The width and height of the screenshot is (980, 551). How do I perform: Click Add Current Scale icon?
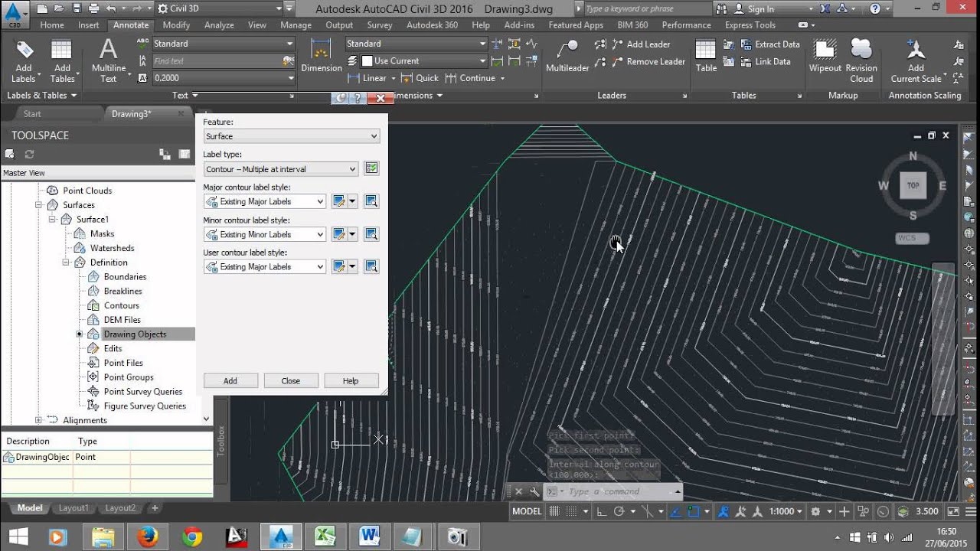(x=916, y=61)
